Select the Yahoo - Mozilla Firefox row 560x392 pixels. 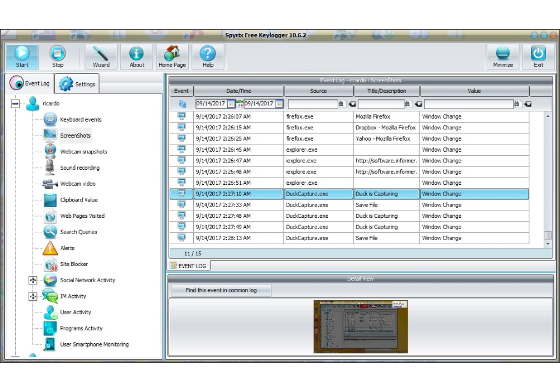coord(349,138)
